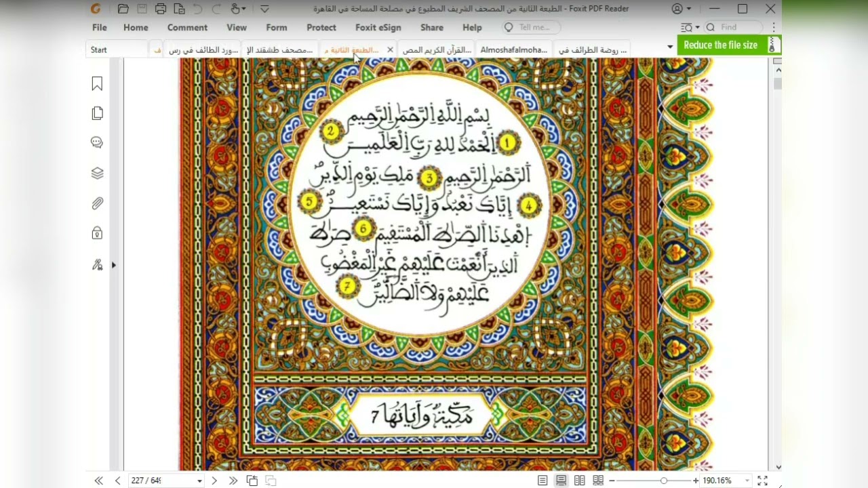
Task: Close the active الطبعة الثانية document tab
Action: click(x=390, y=49)
